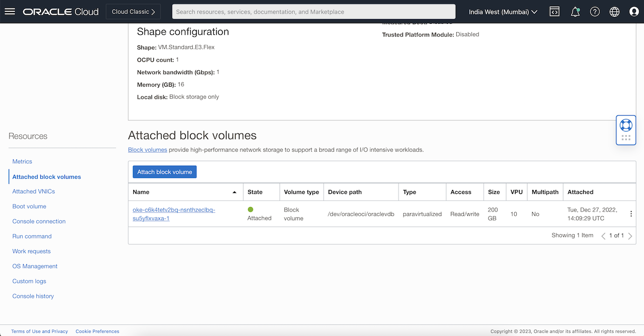
Task: Click the grid dots under the lifebuoy
Action: (x=626, y=138)
